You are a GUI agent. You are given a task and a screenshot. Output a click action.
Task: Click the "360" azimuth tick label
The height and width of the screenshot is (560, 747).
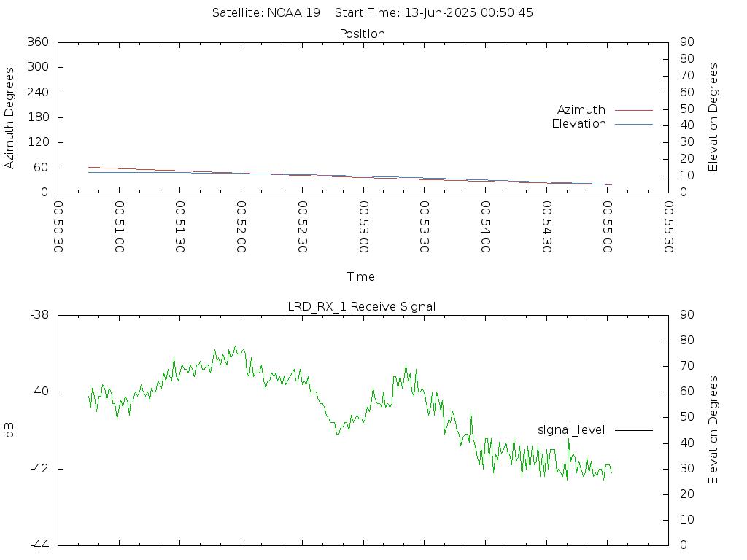[x=38, y=42]
